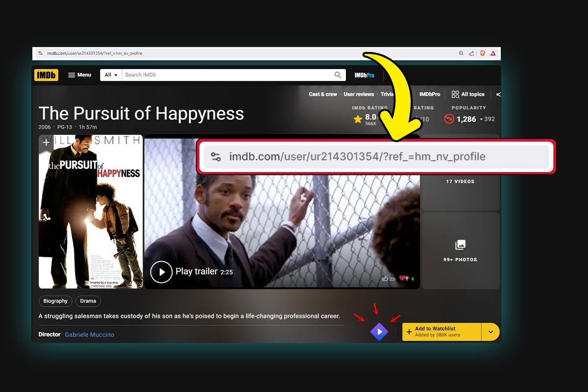Image resolution: width=588 pixels, height=392 pixels.
Task: Open User reviews page
Action: tap(359, 94)
